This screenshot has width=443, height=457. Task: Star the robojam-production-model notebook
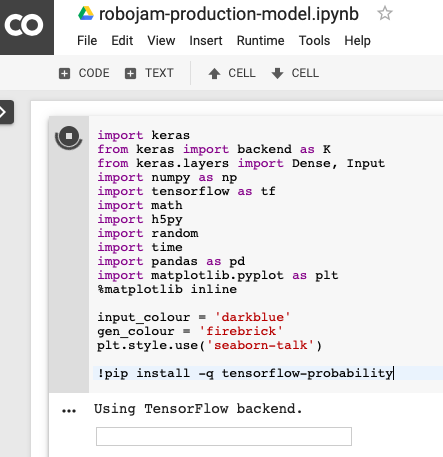[x=385, y=14]
